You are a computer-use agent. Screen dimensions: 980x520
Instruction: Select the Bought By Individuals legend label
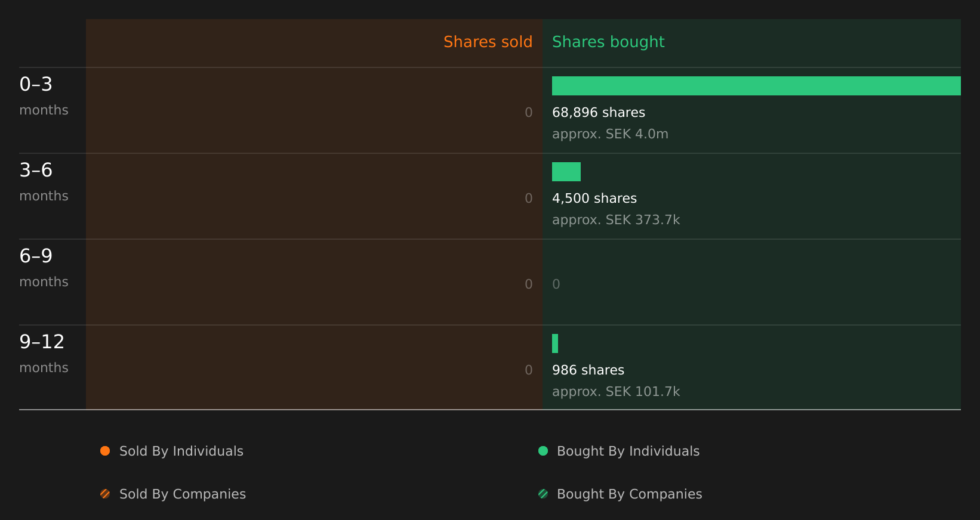(x=628, y=451)
